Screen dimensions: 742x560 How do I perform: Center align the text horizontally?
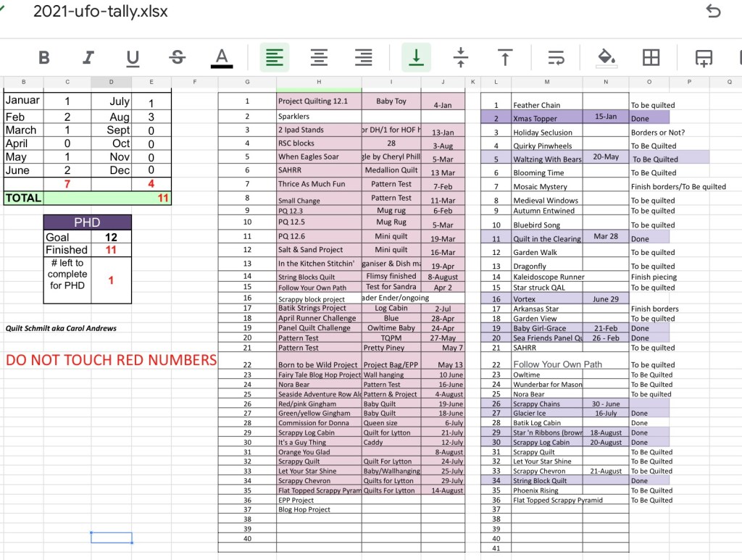pyautogui.click(x=319, y=57)
